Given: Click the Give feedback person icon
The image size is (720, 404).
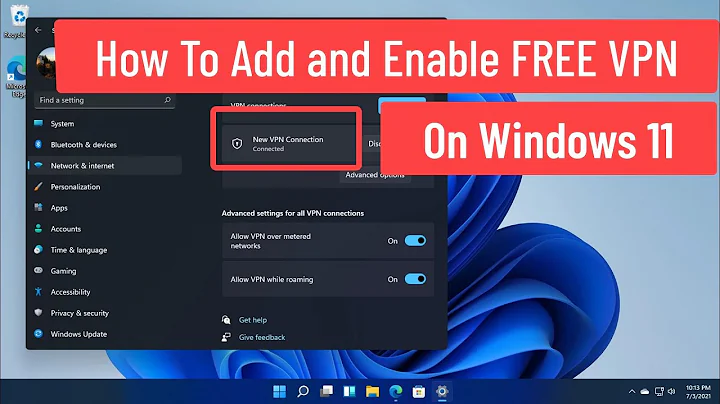Looking at the screenshot, I should click(226, 337).
